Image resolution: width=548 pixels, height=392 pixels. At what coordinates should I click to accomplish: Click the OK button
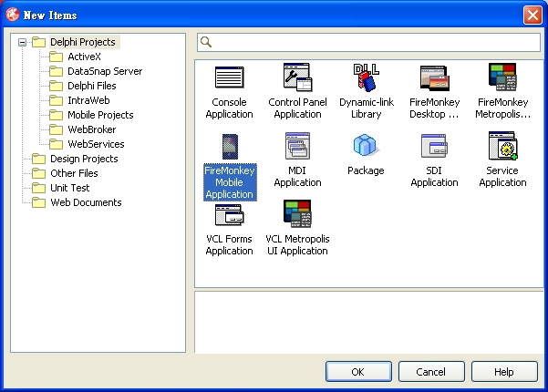358,372
